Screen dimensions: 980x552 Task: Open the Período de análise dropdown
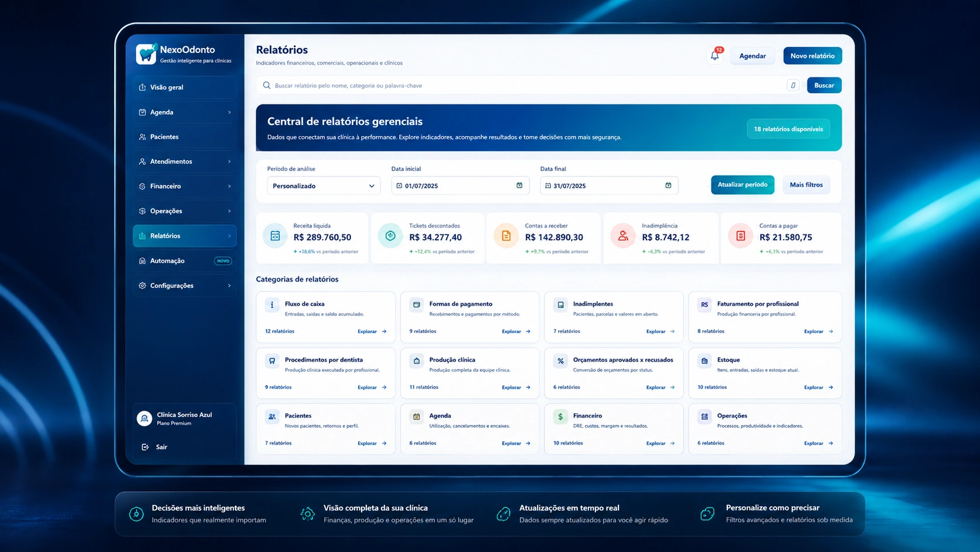pos(324,185)
